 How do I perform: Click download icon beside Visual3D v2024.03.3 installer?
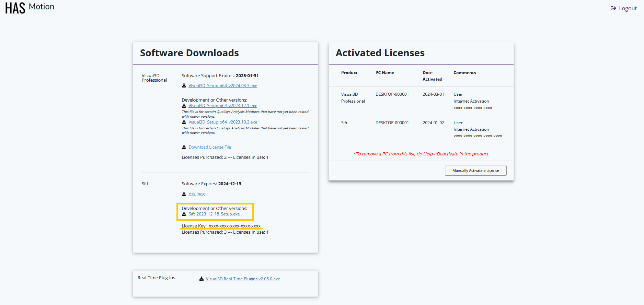184,86
